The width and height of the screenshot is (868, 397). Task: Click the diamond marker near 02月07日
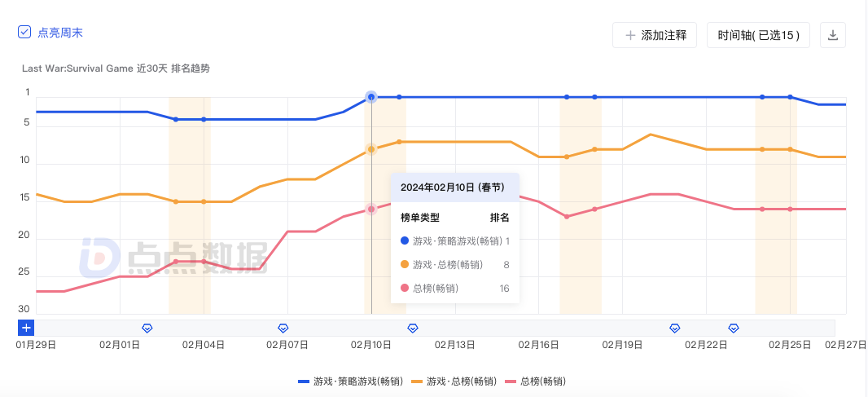click(x=283, y=328)
